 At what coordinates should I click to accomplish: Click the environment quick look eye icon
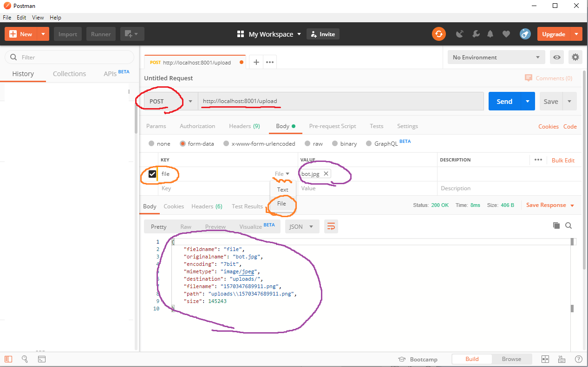point(556,57)
